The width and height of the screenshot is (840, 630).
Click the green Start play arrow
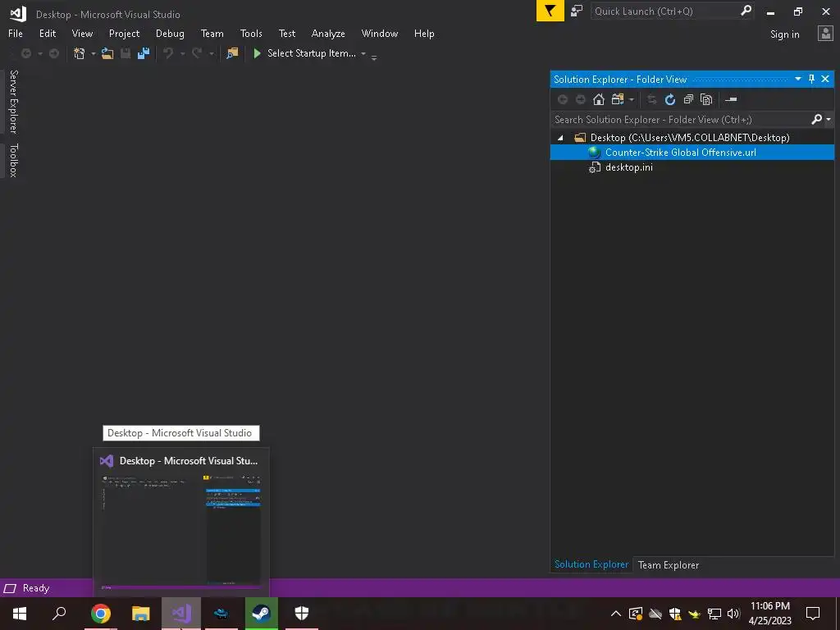[x=257, y=53]
